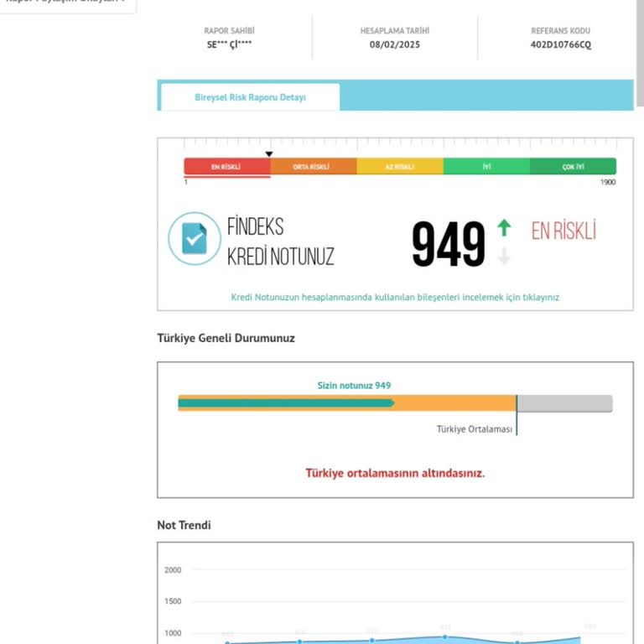Click the 949 credit score number
The height and width of the screenshot is (644, 644).
[449, 244]
